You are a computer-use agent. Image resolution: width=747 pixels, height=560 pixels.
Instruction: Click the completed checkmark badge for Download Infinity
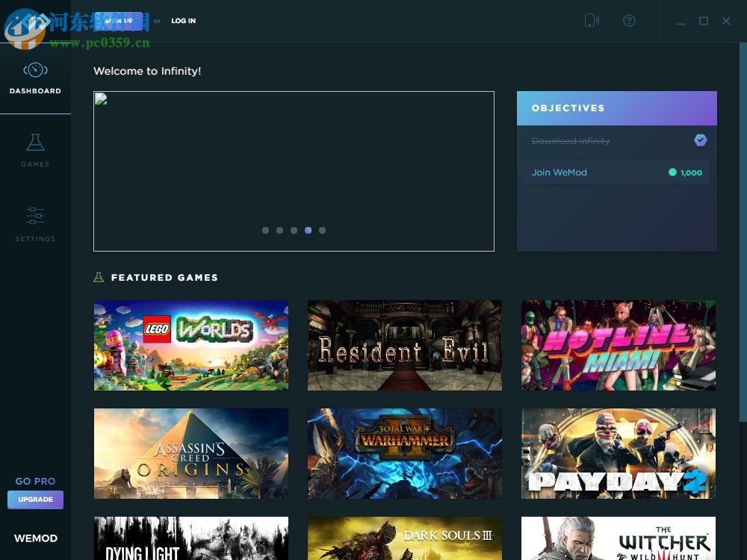tap(700, 140)
